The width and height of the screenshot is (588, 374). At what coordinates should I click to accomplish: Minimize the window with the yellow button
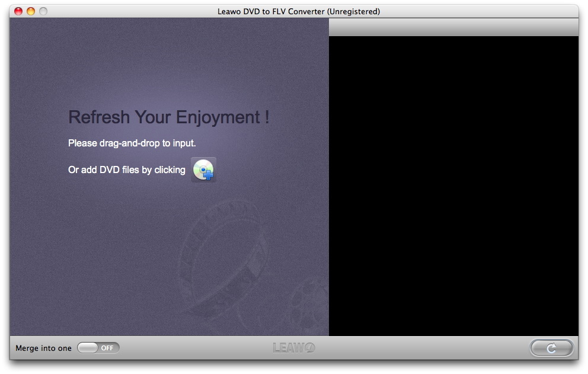[30, 11]
